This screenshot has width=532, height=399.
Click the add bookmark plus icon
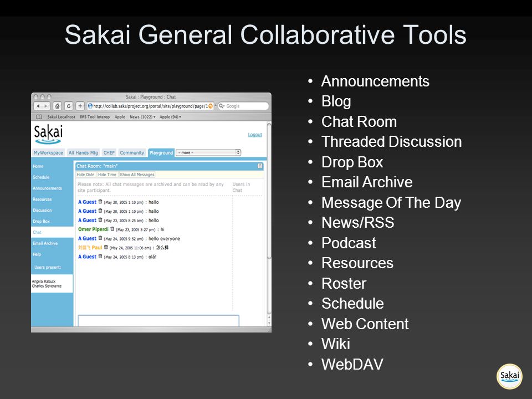click(80, 106)
